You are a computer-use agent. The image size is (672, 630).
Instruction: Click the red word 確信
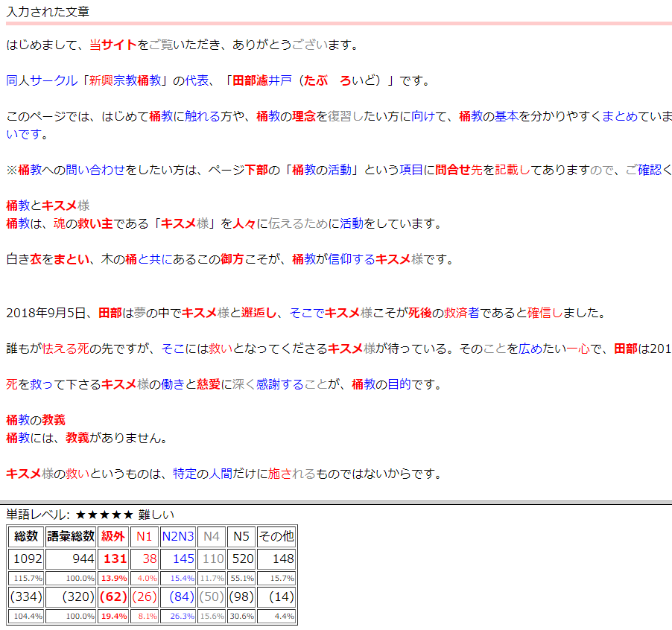539,313
